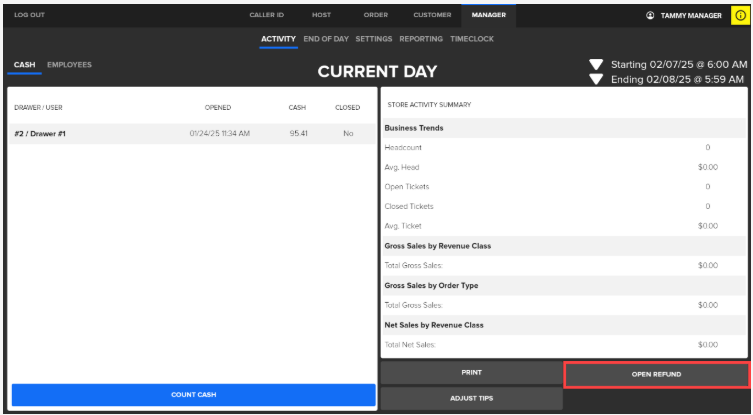The width and height of the screenshot is (753, 415).
Task: Switch to the Employees tab
Action: pos(69,65)
